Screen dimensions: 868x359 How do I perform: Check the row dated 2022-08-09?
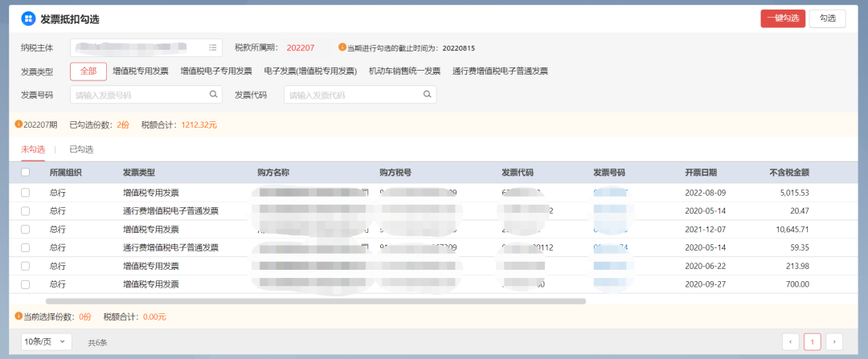26,193
